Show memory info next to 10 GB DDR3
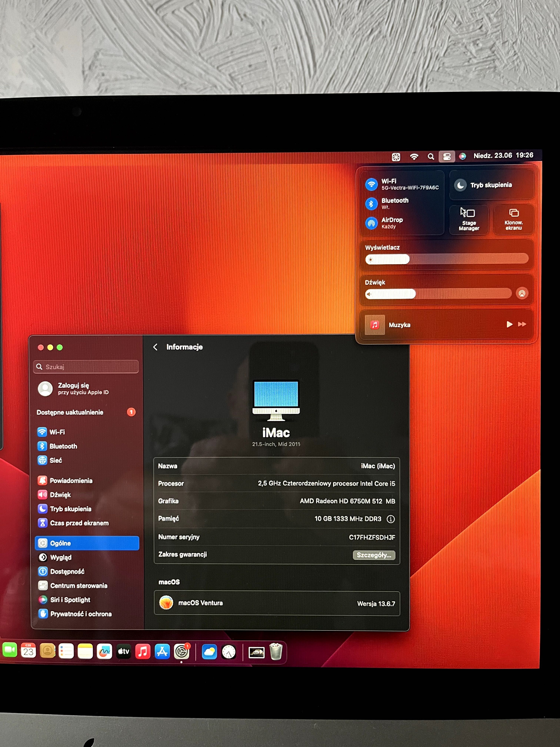 tap(391, 519)
